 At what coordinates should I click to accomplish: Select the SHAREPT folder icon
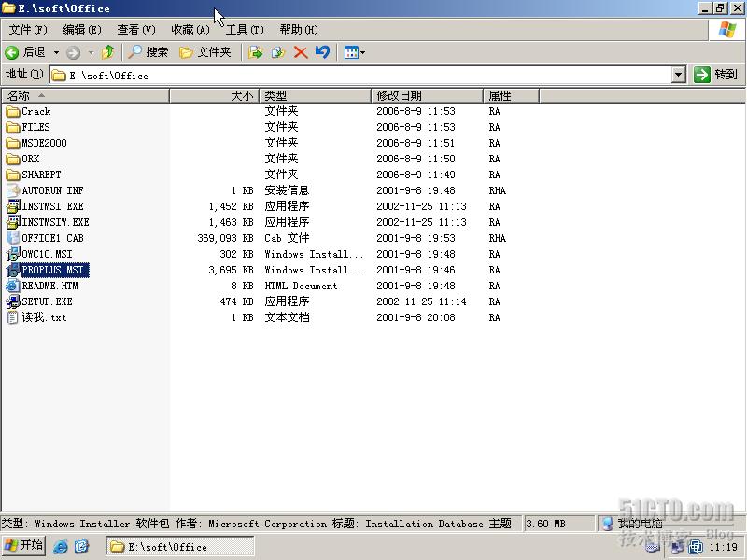(x=13, y=175)
